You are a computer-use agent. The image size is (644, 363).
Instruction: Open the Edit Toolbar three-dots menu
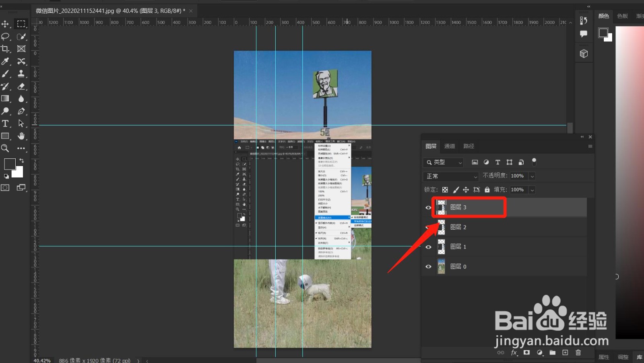coord(21,148)
